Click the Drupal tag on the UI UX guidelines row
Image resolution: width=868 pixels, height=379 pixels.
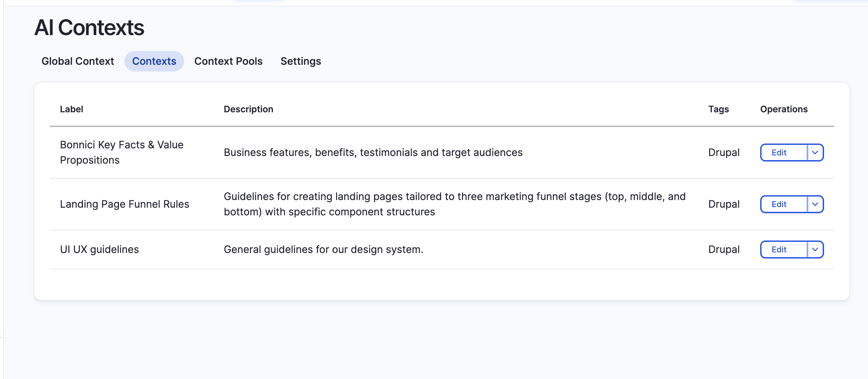click(x=724, y=249)
